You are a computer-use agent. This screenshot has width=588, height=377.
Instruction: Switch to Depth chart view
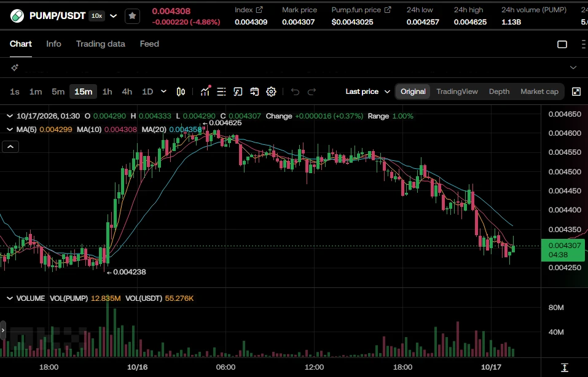click(x=499, y=91)
